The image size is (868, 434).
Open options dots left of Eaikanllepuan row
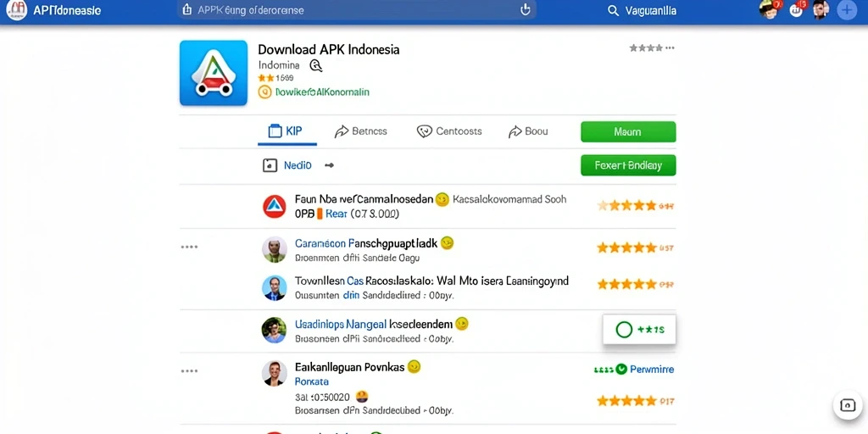click(189, 371)
